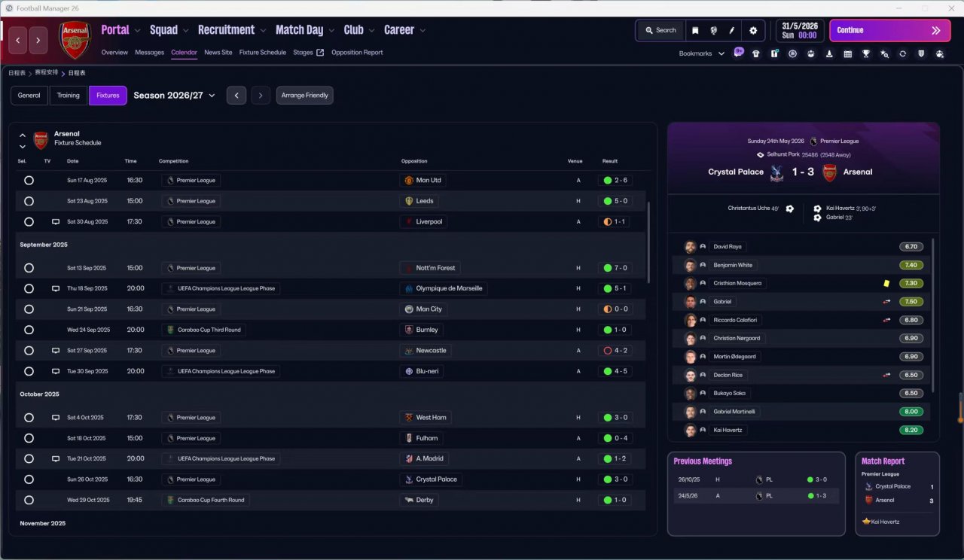This screenshot has width=964, height=560.
Task: Click the Arrange Friendly button
Action: pyautogui.click(x=305, y=96)
